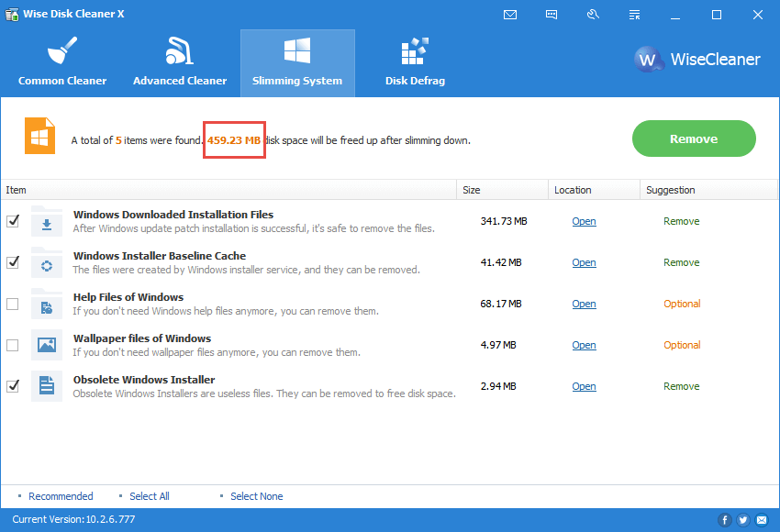Open the Facebook icon in status bar

click(x=725, y=520)
